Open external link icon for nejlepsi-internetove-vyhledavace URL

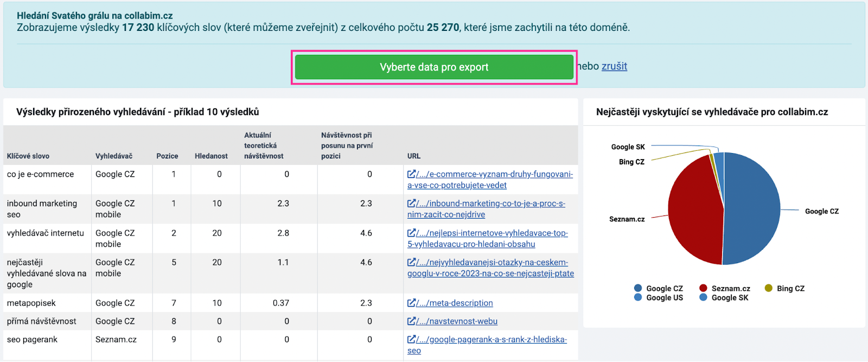click(x=411, y=233)
